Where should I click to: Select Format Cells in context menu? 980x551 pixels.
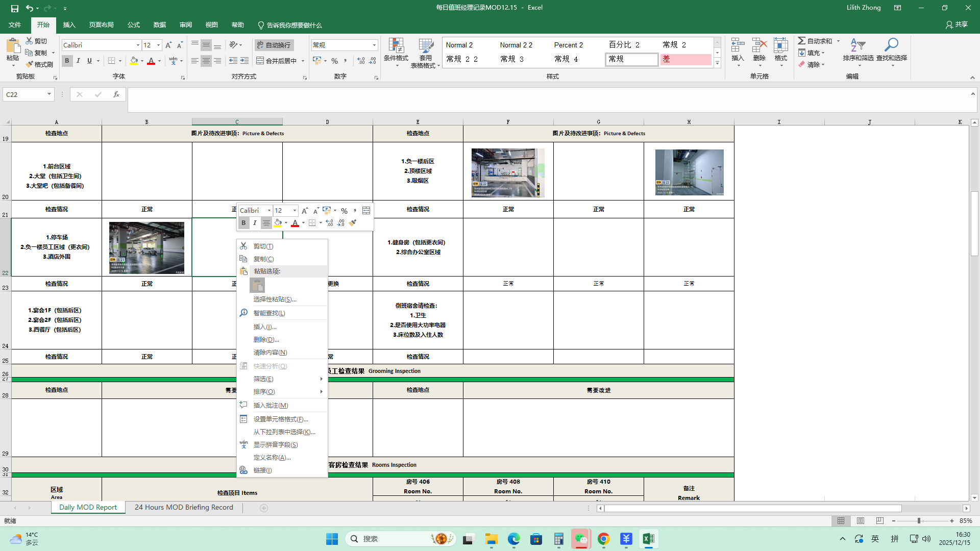coord(280,419)
